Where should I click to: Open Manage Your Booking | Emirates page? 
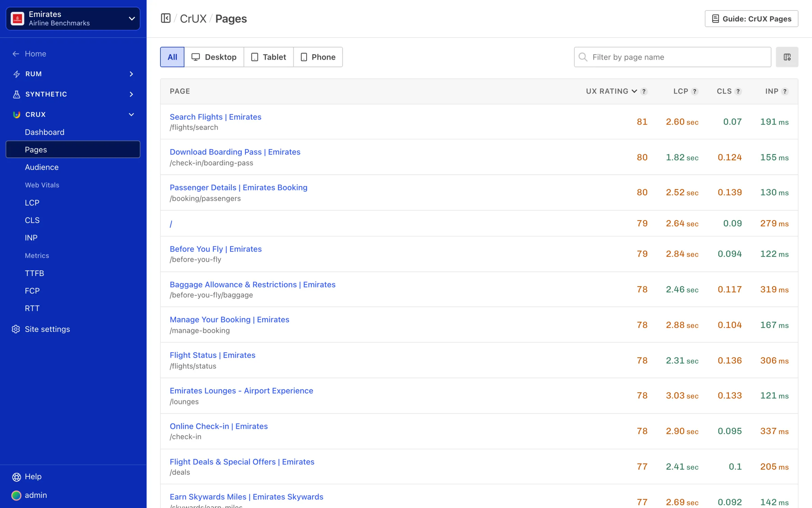(x=229, y=320)
